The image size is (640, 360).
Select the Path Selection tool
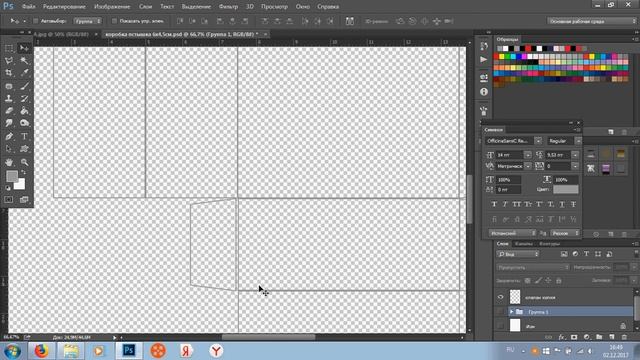(x=9, y=149)
